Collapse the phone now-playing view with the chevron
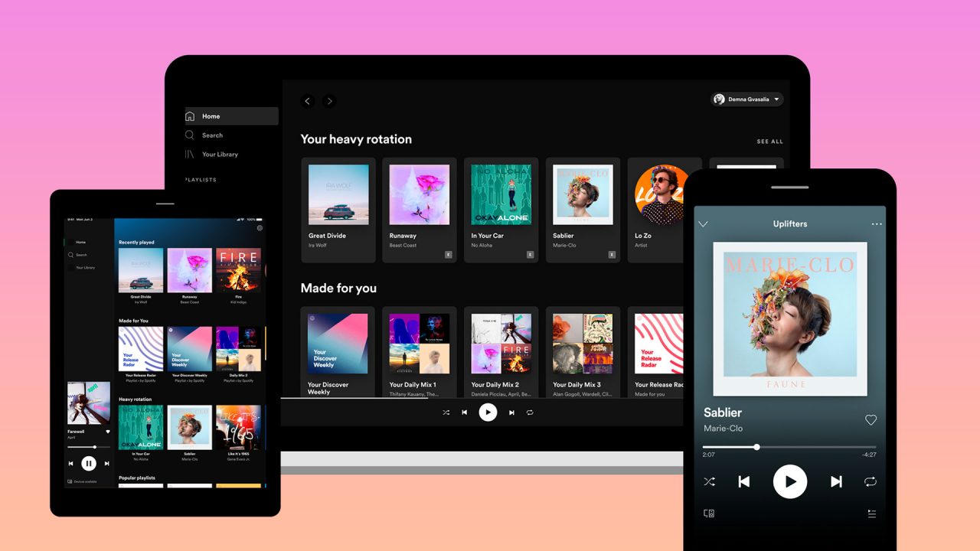The width and height of the screenshot is (980, 551). click(x=703, y=224)
